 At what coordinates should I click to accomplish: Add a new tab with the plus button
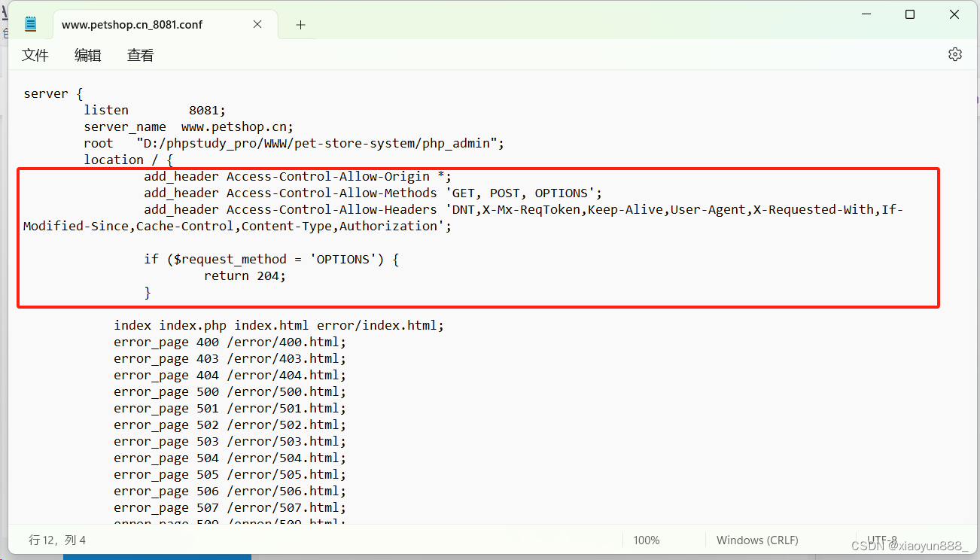tap(300, 25)
